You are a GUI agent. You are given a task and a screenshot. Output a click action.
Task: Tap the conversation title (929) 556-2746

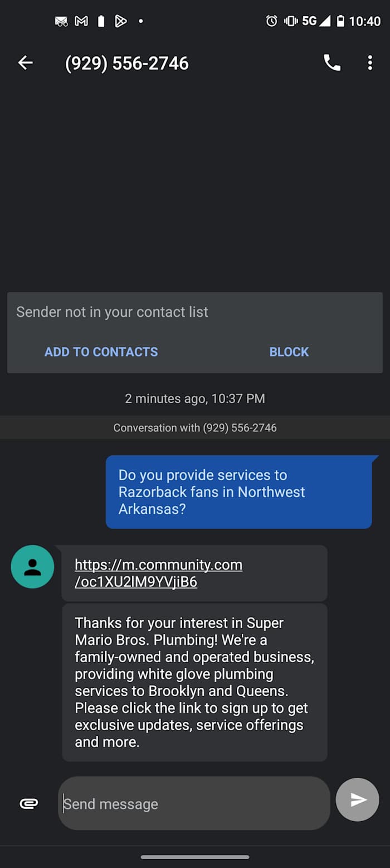(127, 62)
